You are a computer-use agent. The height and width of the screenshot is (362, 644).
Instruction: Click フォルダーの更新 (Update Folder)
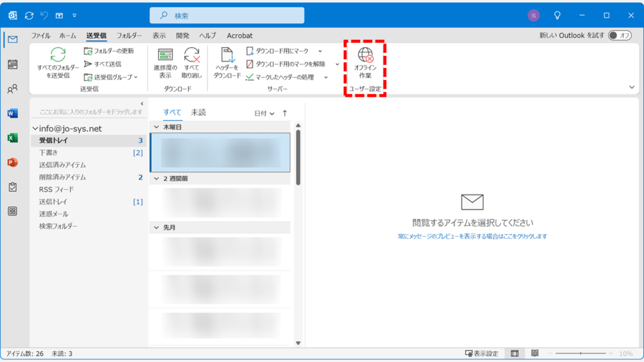(109, 51)
